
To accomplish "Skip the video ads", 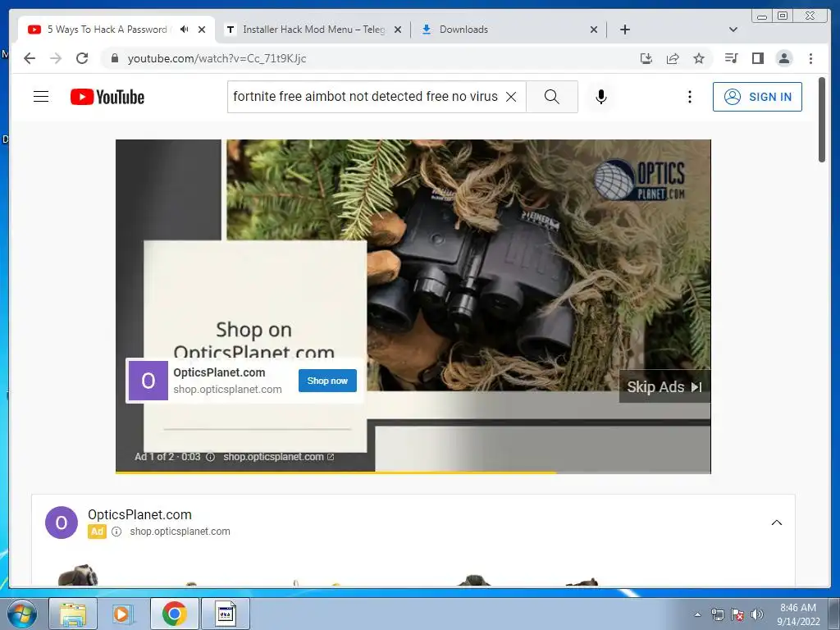I will click(x=664, y=387).
